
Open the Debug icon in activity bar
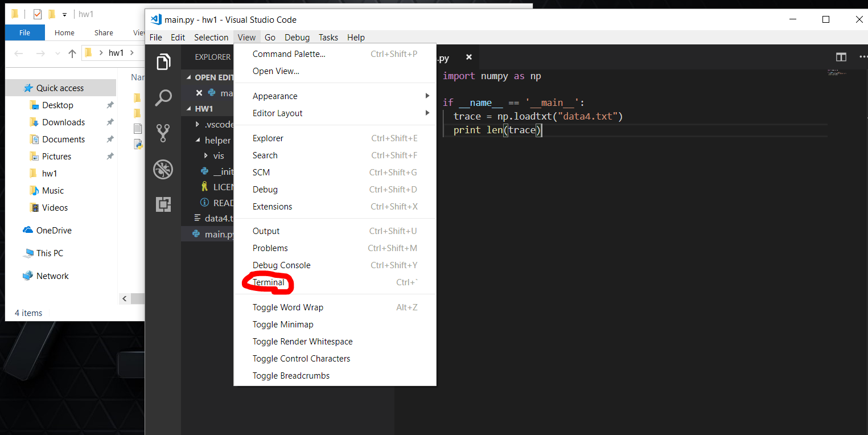163,169
